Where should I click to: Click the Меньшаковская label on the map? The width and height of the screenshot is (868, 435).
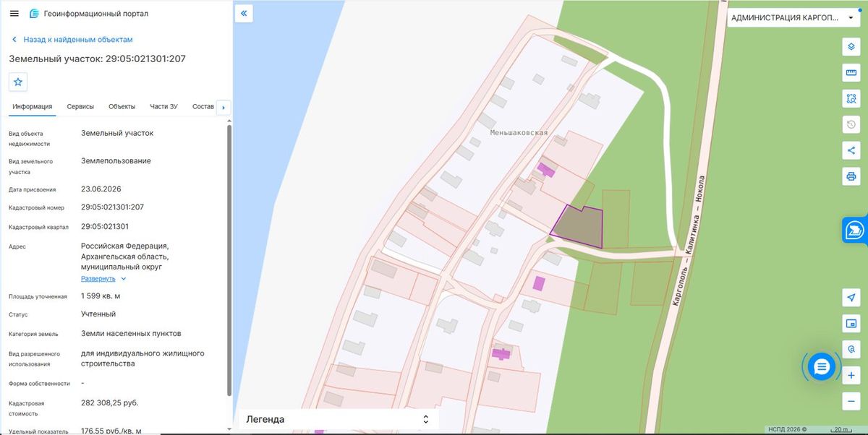[519, 133]
